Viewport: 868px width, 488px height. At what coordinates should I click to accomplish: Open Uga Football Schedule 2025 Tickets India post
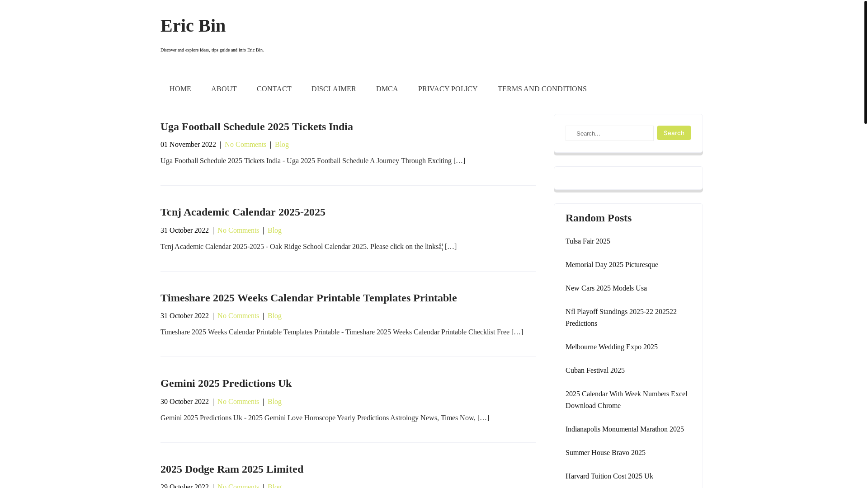click(x=257, y=127)
